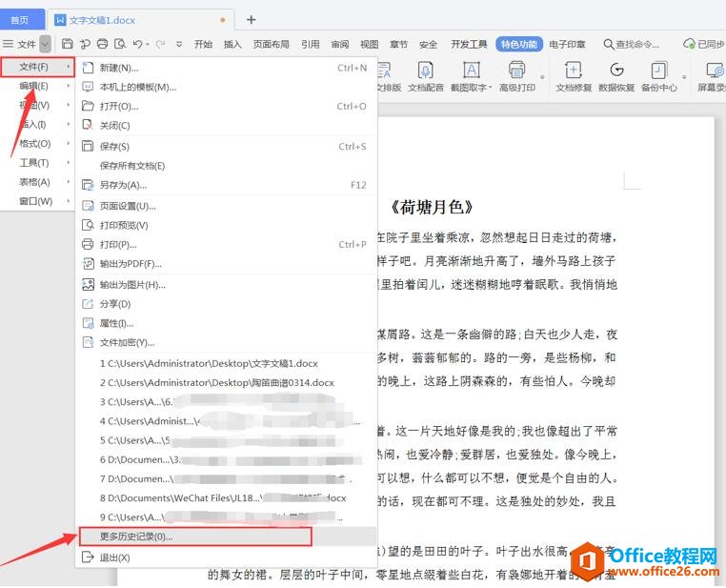Choose 页面设置(U)... menu entry
726x588 pixels.
pos(227,206)
